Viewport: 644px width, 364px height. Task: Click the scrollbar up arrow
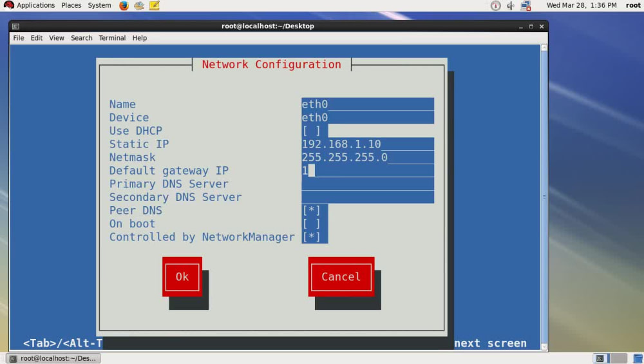[x=544, y=48]
